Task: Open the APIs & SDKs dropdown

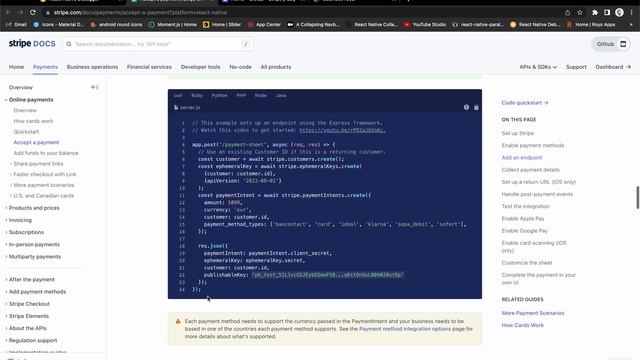Action: click(x=538, y=67)
